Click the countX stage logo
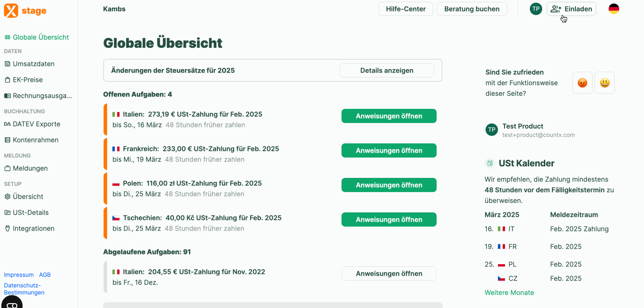The height and width of the screenshot is (308, 644). click(25, 10)
